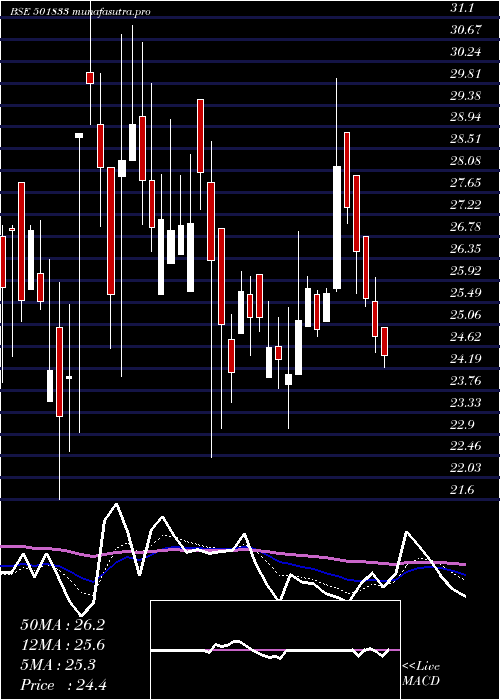Viewport: 500px width, 700px height.
Task: Click the 27.22 price axis label
Action: click(467, 205)
